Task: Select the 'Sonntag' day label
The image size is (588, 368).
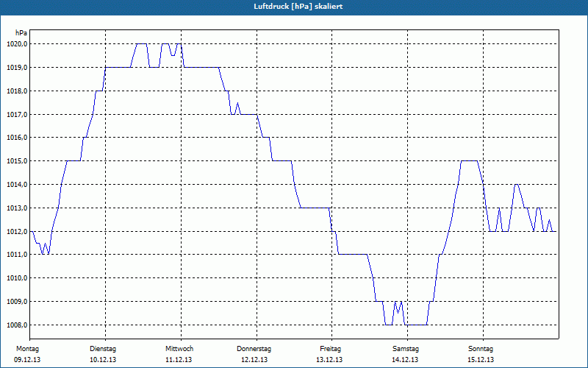Action: [481, 349]
